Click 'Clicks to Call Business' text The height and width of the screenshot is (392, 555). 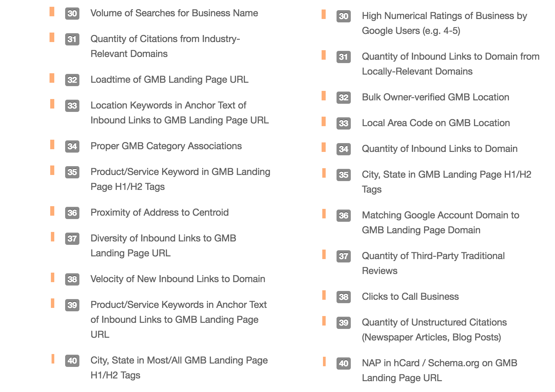coord(410,297)
